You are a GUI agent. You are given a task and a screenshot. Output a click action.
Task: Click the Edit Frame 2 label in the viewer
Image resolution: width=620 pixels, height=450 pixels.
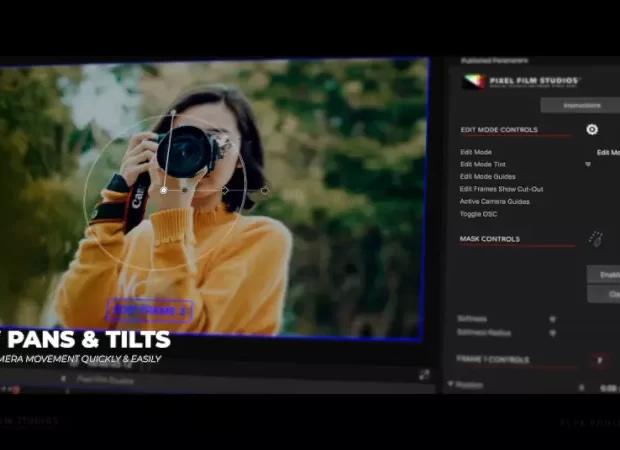click(150, 311)
